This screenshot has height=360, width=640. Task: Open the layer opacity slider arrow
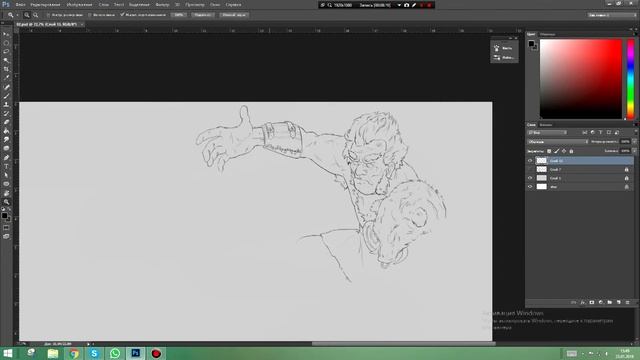634,142
